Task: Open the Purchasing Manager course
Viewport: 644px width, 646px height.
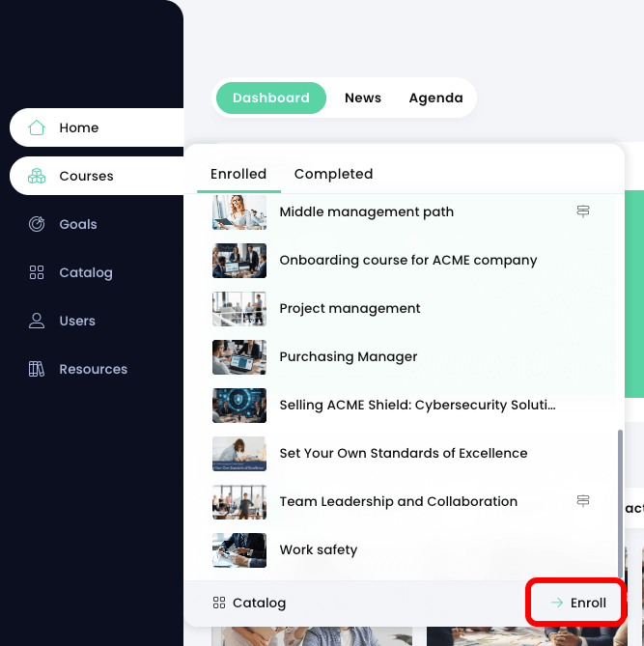Action: (404, 356)
